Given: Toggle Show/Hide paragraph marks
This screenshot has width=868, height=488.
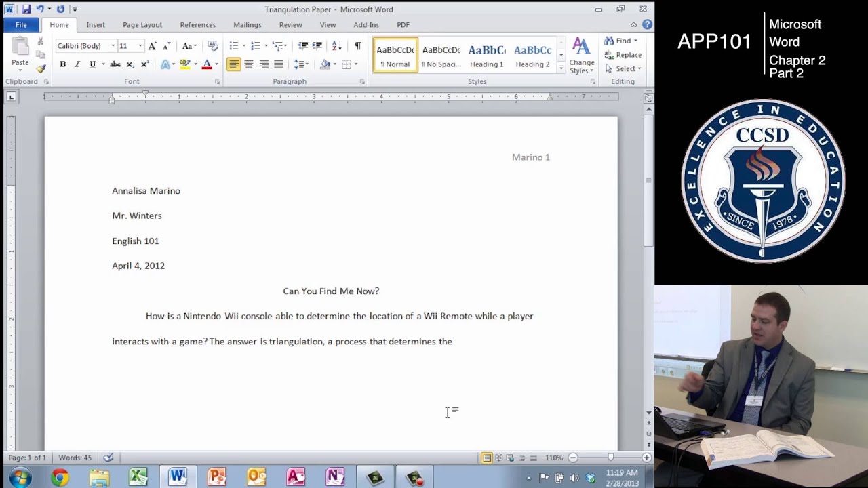Looking at the screenshot, I should 357,46.
